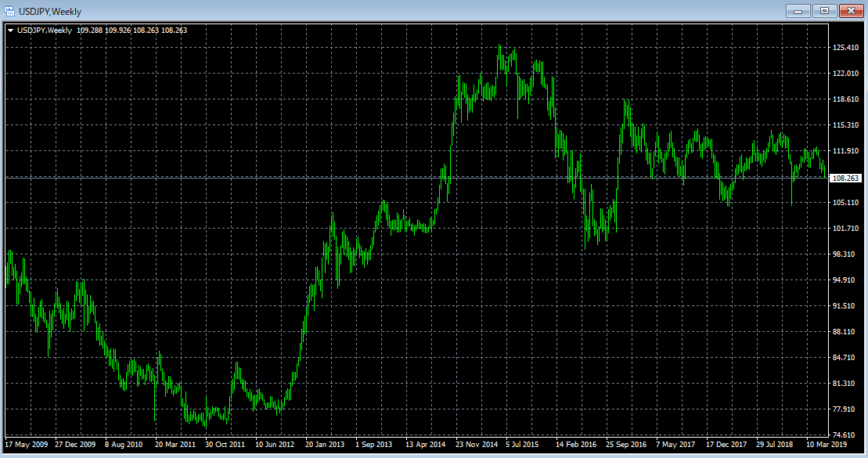868x458 pixels.
Task: Click the 14 Feb 2016 date label
Action: tap(576, 444)
